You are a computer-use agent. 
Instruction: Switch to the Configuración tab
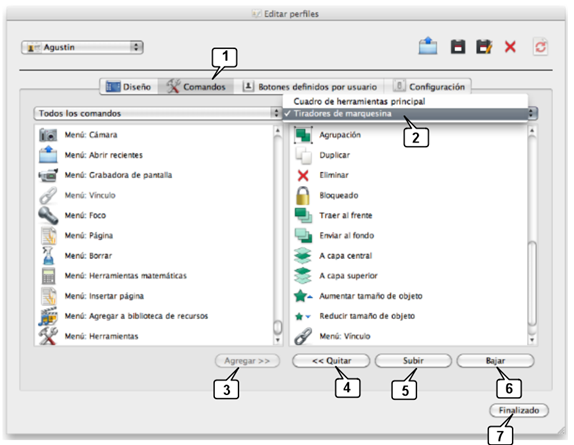coord(428,87)
